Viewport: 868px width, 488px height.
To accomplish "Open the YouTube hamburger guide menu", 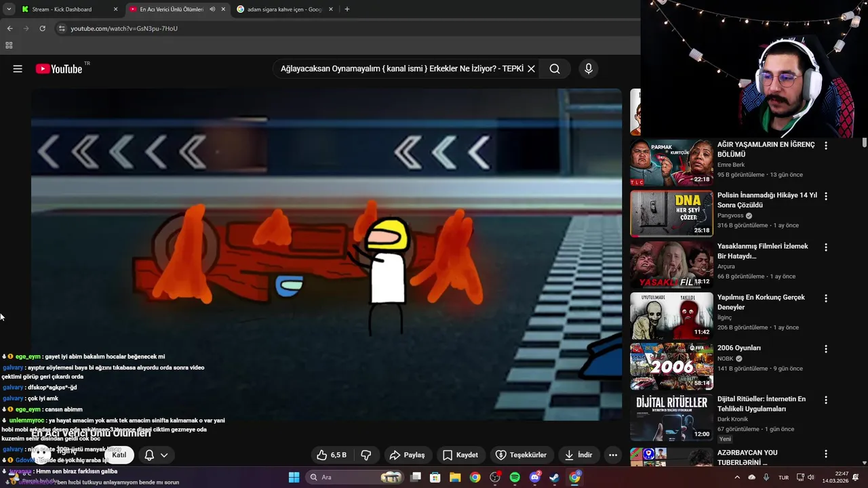I will pos(18,68).
